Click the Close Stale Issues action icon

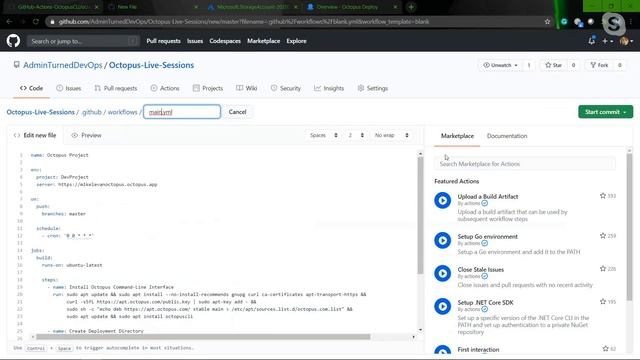coord(442,273)
